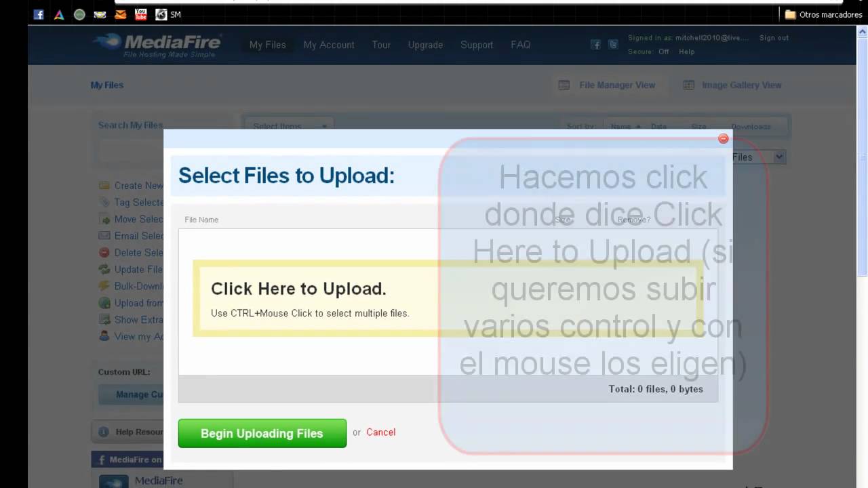This screenshot has width=868, height=488.
Task: Open the Files filter dropdown
Action: coord(757,157)
